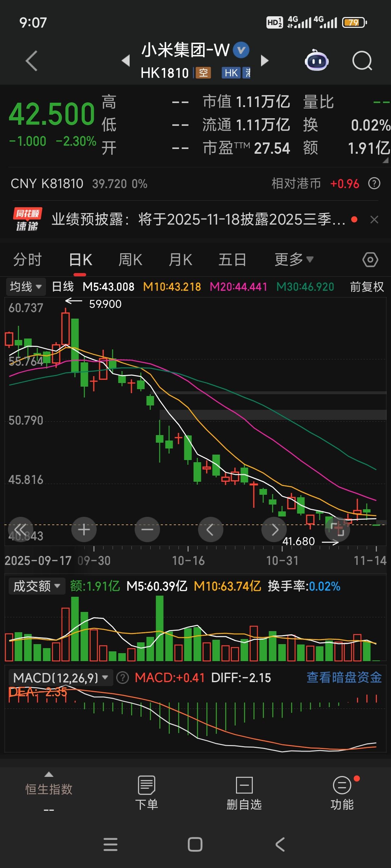The width and height of the screenshot is (391, 868).
Task: Tap 10-16 date axis marker
Action: point(188,561)
